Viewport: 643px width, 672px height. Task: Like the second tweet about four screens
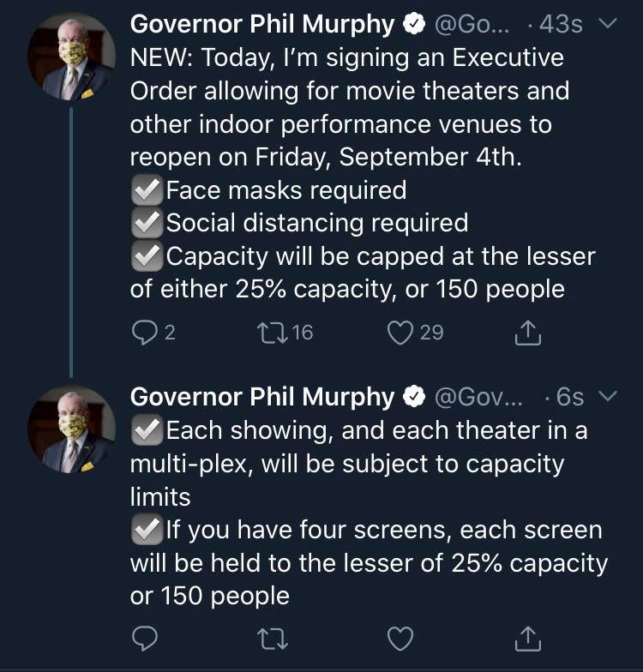pyautogui.click(x=400, y=637)
